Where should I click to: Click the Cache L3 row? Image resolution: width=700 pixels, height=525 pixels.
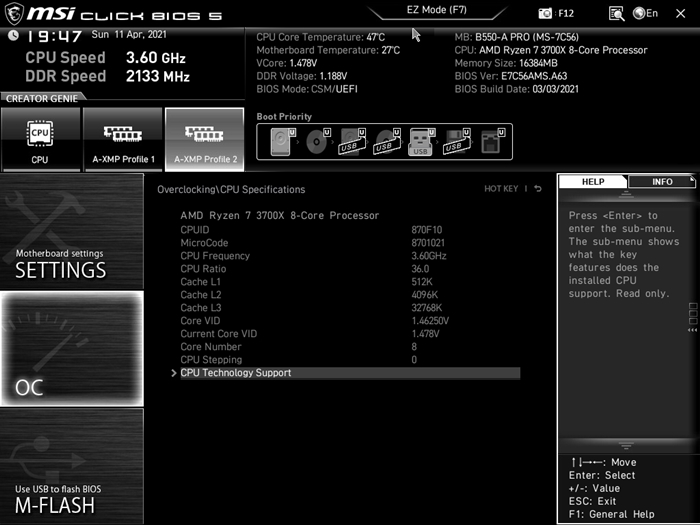click(350, 308)
